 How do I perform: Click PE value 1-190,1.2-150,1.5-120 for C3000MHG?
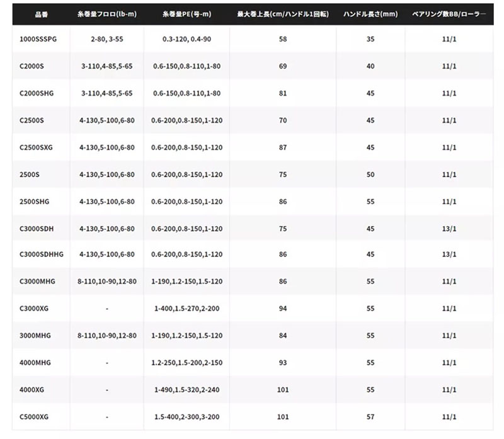(186, 282)
